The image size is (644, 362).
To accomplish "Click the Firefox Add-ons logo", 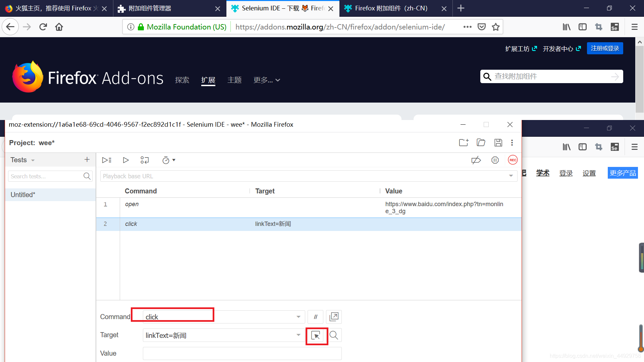I will [x=88, y=77].
